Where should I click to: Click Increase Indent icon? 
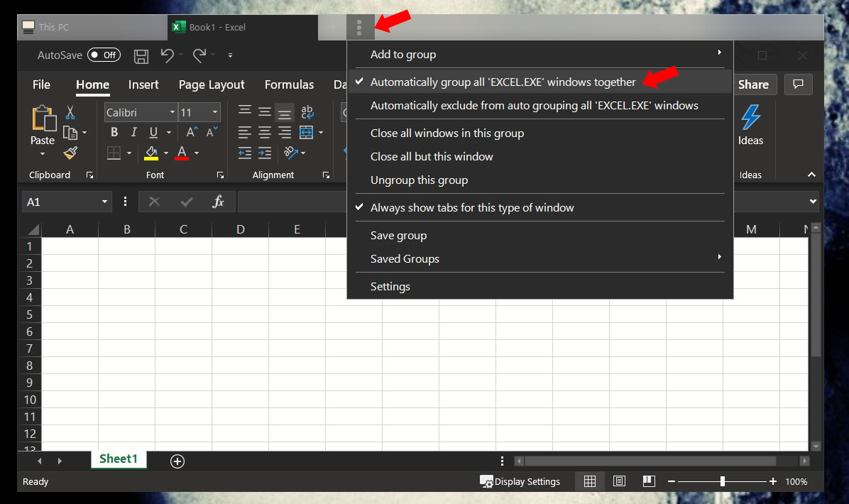click(x=265, y=153)
